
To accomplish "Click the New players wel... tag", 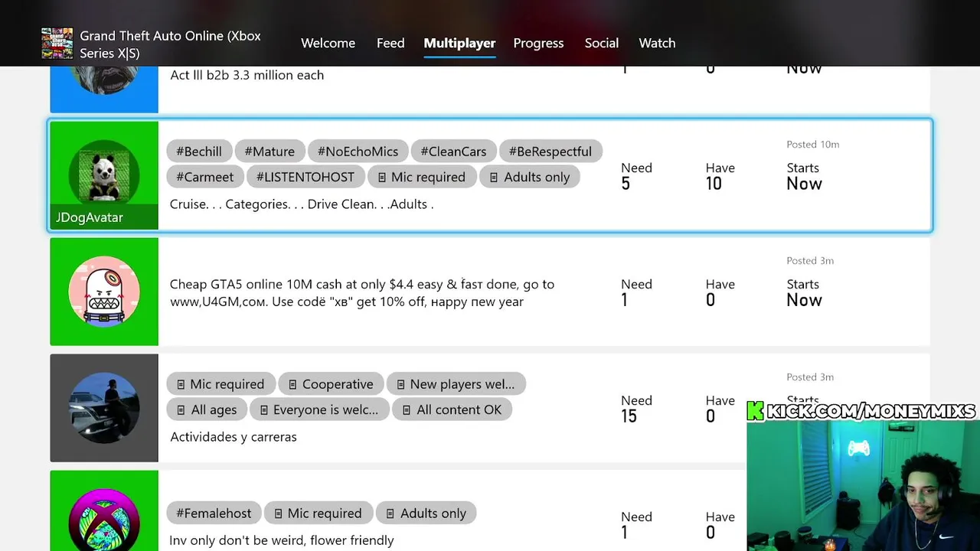I will click(x=456, y=384).
